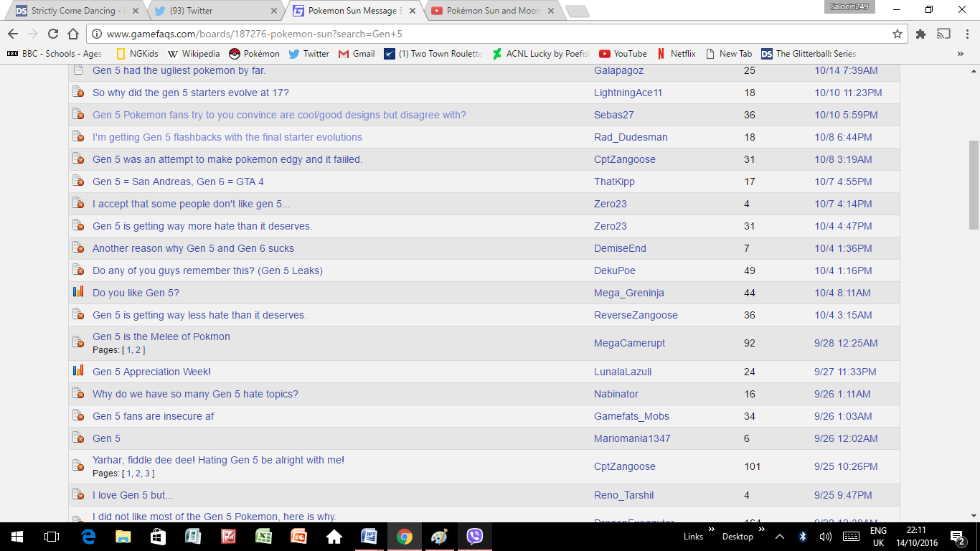980x551 pixels.
Task: Open the Gmail bookmark
Action: [357, 54]
